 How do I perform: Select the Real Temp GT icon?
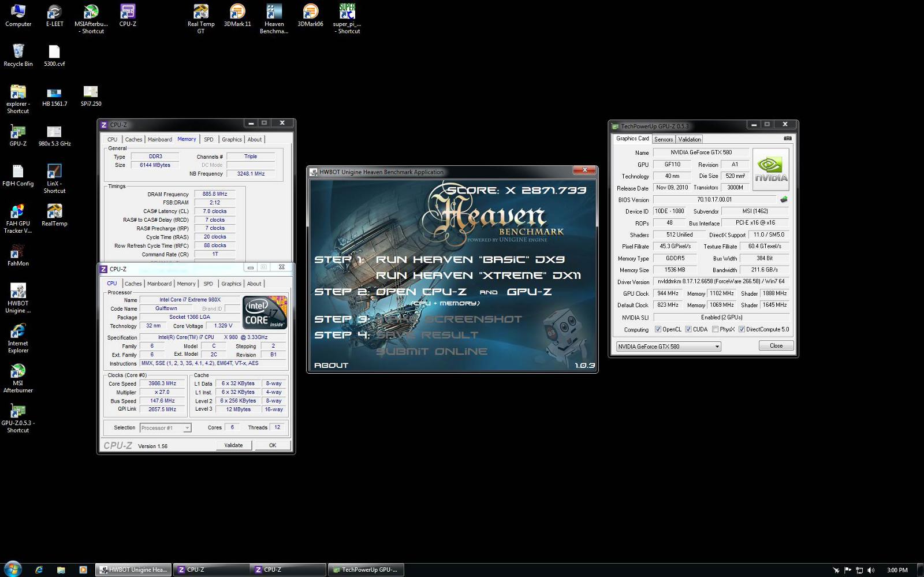pos(200,19)
